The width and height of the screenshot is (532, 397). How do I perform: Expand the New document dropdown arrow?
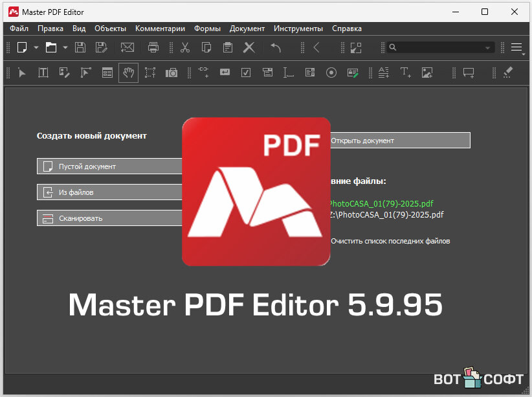36,47
